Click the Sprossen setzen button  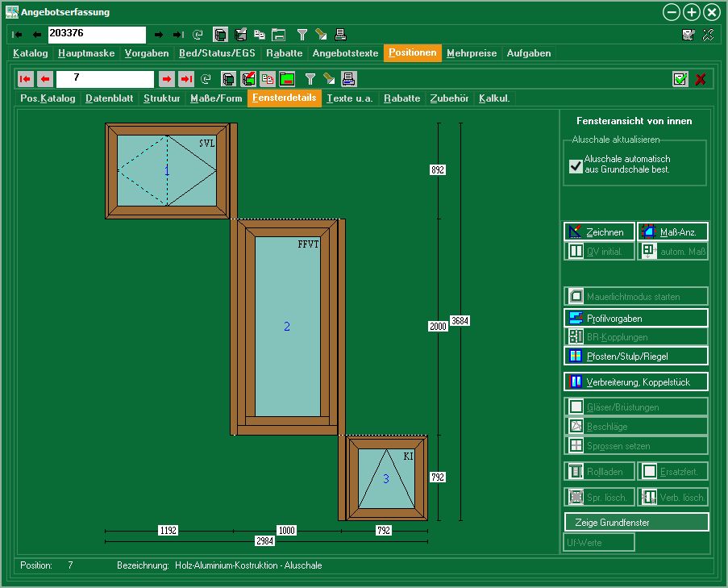coord(636,446)
